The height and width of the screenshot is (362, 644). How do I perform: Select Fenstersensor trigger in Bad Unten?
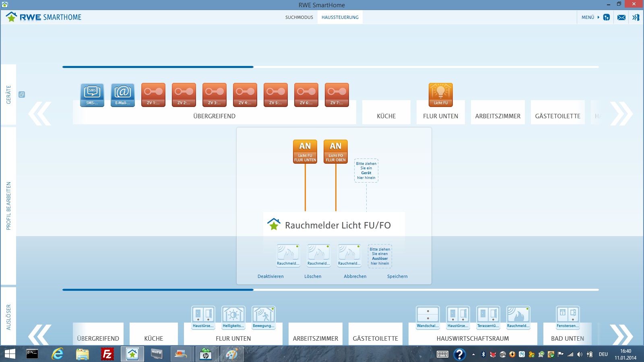tap(568, 318)
